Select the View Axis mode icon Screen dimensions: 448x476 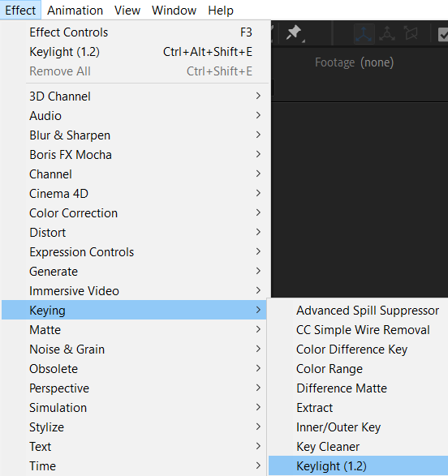click(411, 33)
